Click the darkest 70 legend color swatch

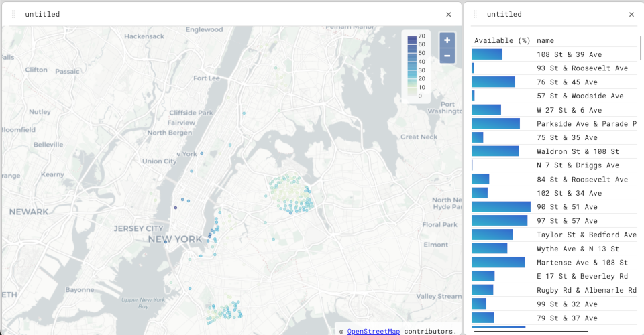pos(412,36)
